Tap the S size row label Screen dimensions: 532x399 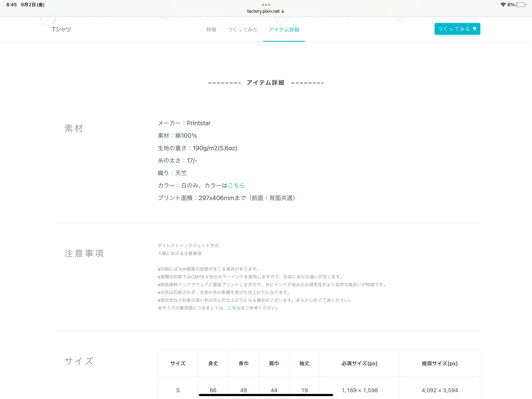coord(178,390)
